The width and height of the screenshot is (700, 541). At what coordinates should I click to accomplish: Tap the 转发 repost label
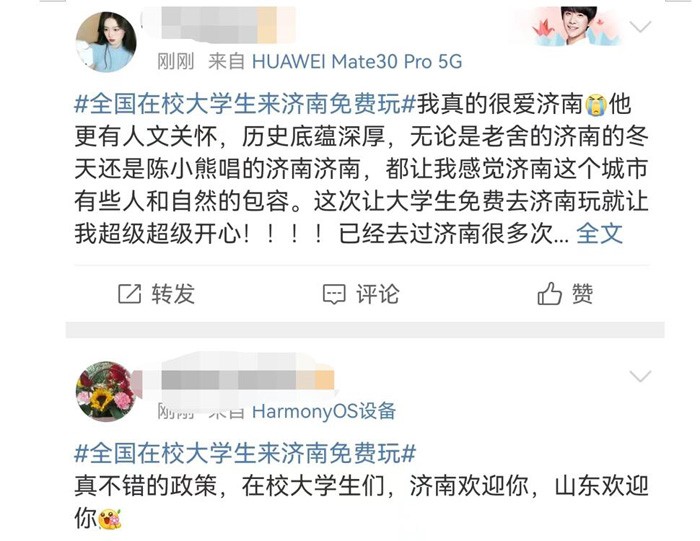[173, 294]
